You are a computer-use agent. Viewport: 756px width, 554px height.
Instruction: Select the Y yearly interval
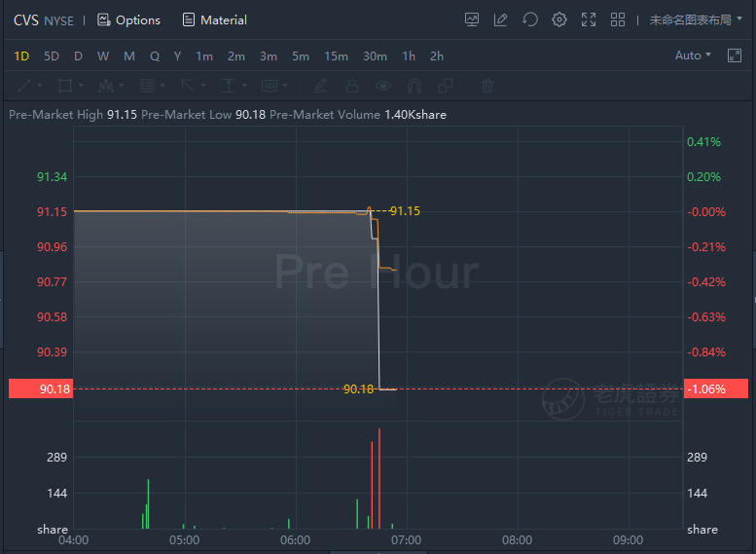(x=177, y=56)
